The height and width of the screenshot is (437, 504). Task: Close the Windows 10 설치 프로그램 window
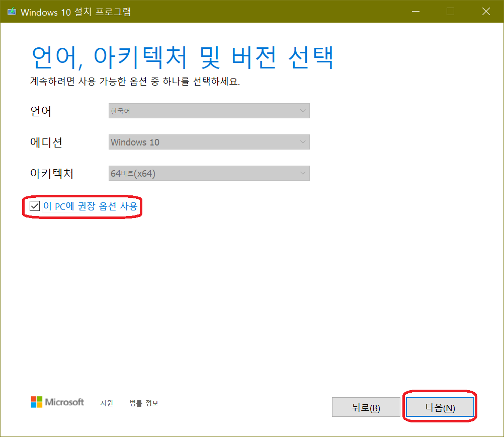(x=486, y=12)
